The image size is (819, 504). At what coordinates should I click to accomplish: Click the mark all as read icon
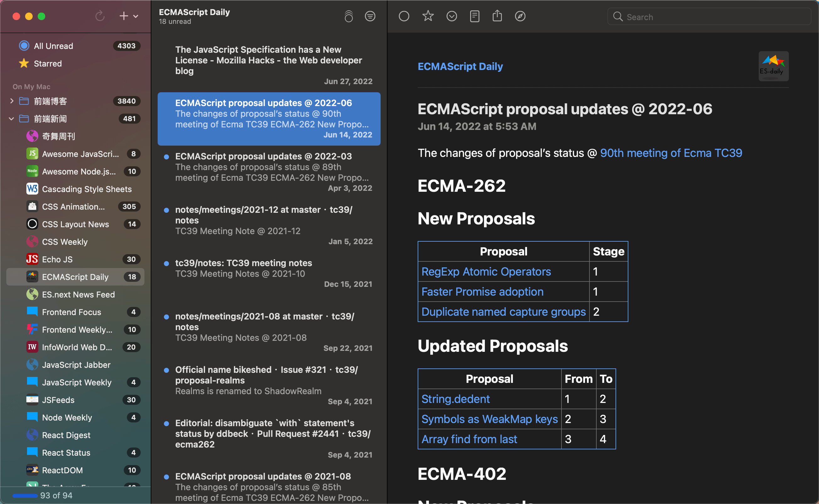[x=349, y=16]
